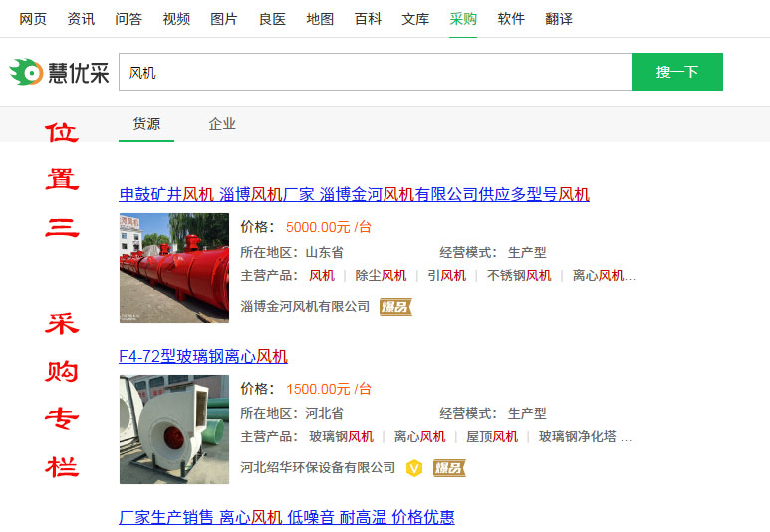The height and width of the screenshot is (532, 770).
Task: Click 爆品 badge beside 淄博金河风机有限公司
Action: (395, 307)
